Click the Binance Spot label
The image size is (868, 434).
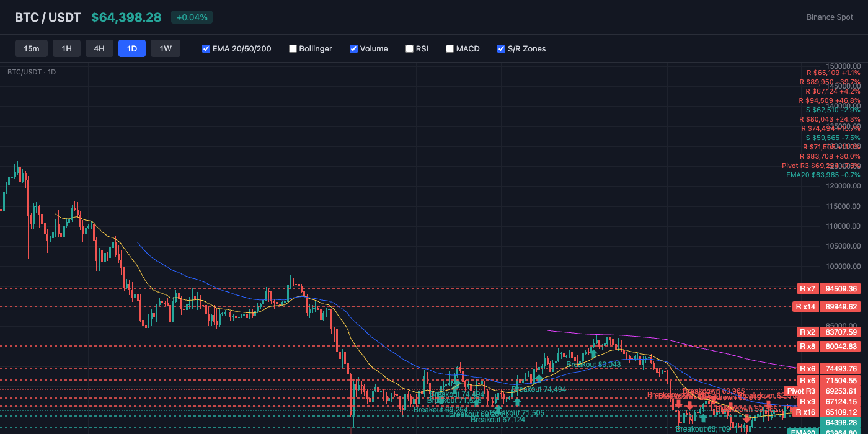tap(830, 17)
